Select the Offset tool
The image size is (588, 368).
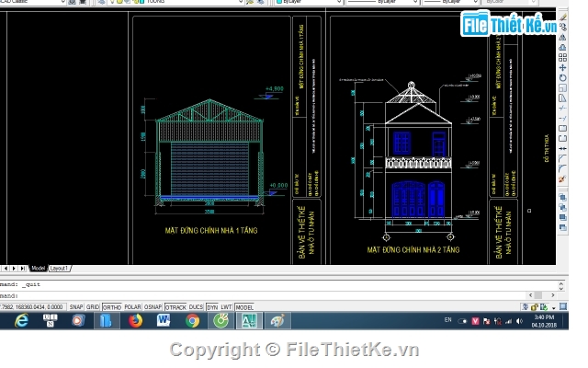[563, 47]
